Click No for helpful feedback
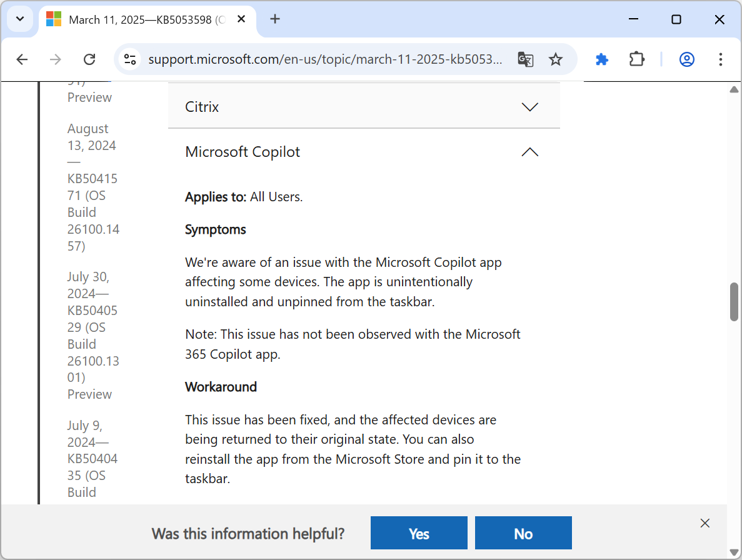This screenshot has height=560, width=742. pyautogui.click(x=523, y=533)
